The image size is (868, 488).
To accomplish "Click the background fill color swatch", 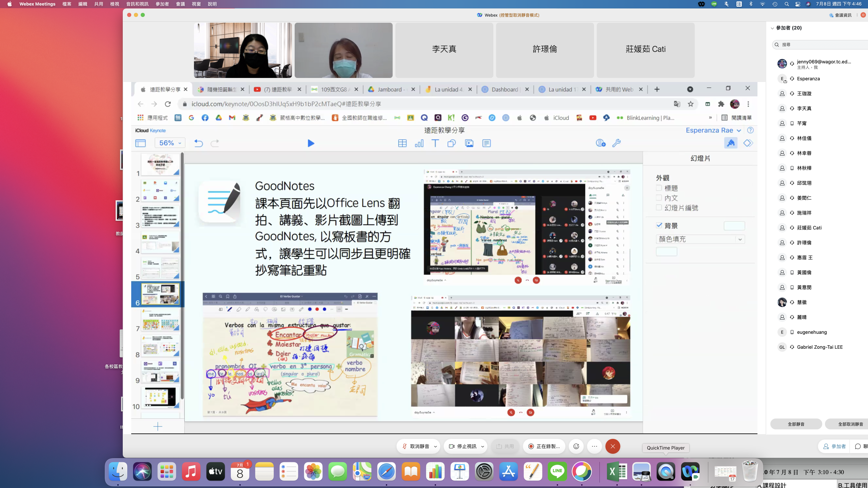I will pyautogui.click(x=734, y=226).
